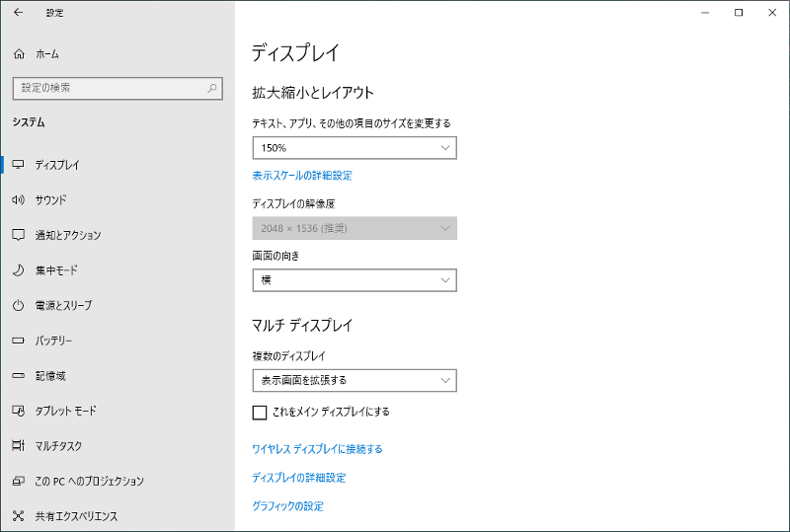Click the サウンド speaker icon
The height and width of the screenshot is (532, 790).
coord(18,199)
